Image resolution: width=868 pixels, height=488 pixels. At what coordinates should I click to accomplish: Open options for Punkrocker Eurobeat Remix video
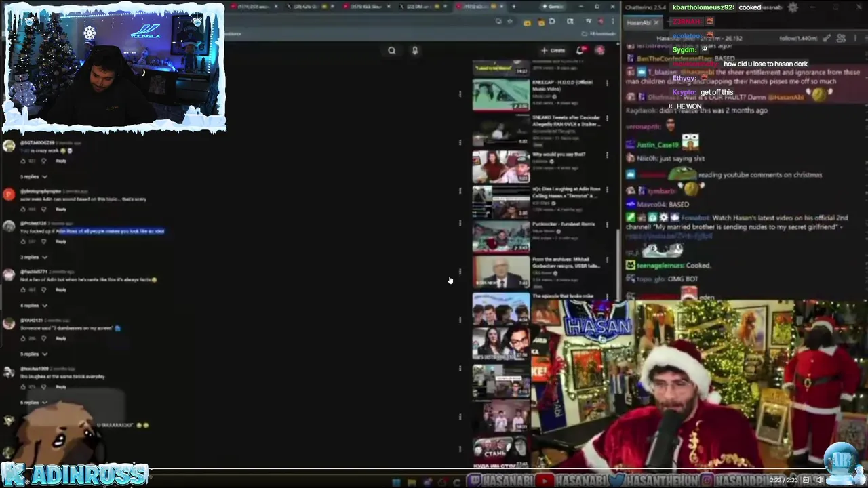[x=607, y=225]
